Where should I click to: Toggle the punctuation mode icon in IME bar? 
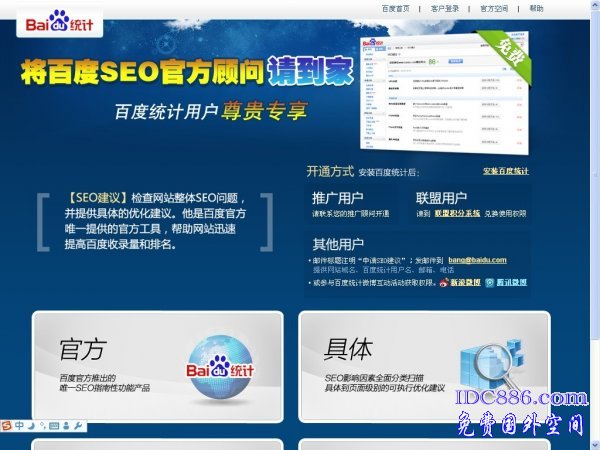coord(41,426)
